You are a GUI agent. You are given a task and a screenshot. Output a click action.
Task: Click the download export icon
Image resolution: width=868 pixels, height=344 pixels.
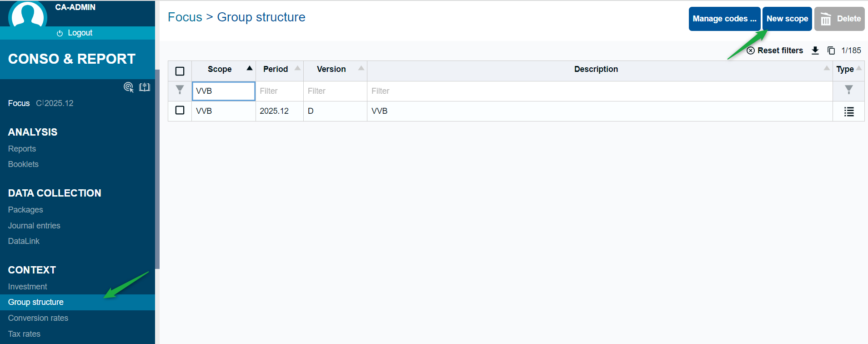coord(815,51)
